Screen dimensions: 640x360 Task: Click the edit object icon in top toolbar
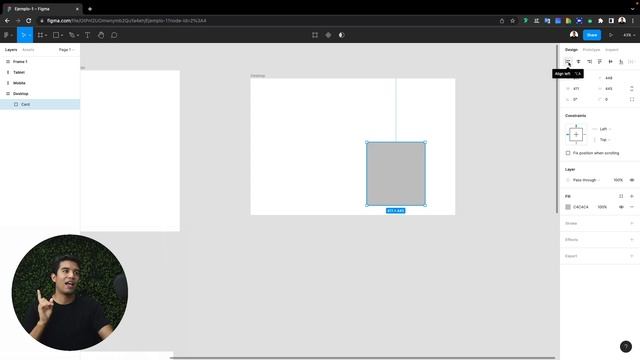coord(315,35)
